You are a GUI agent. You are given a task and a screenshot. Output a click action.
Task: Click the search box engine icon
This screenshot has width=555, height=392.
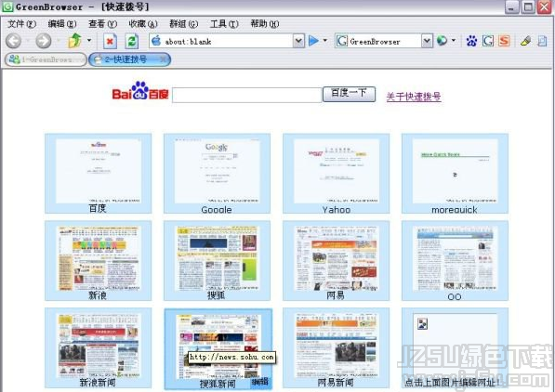point(342,41)
